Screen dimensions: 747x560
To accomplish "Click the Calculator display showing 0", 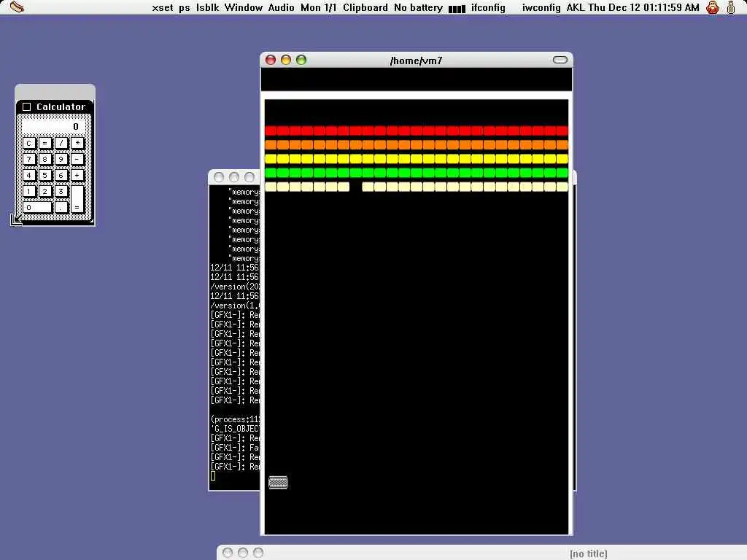I will tap(54, 127).
